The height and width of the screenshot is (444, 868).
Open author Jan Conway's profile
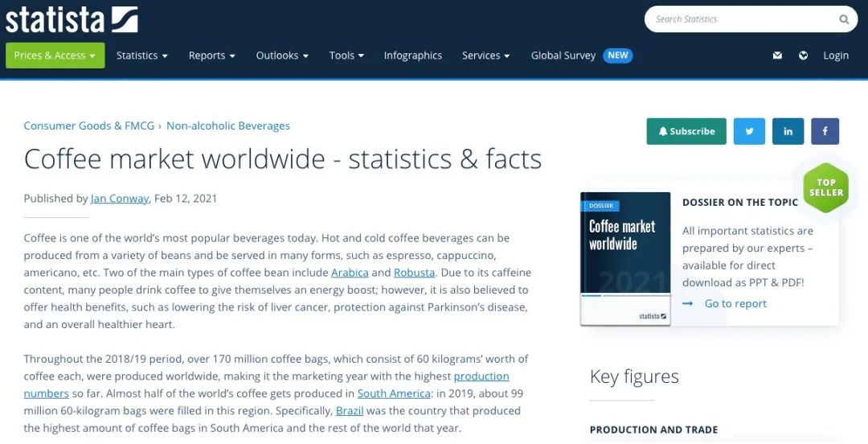click(120, 199)
